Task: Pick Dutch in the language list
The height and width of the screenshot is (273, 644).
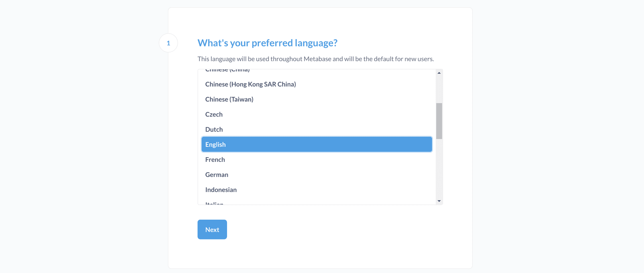Action: click(x=214, y=130)
